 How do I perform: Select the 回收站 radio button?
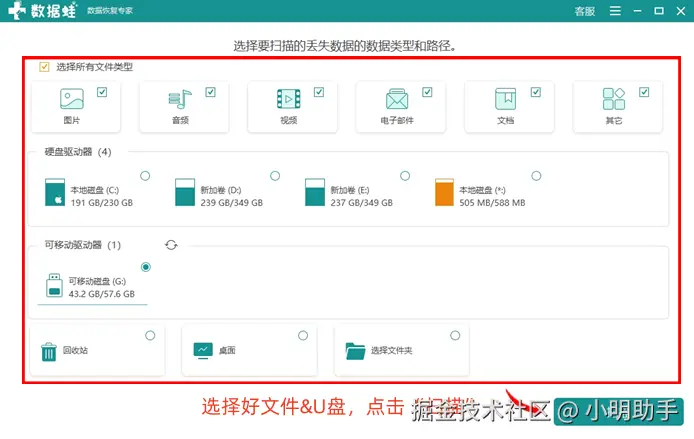tap(150, 335)
